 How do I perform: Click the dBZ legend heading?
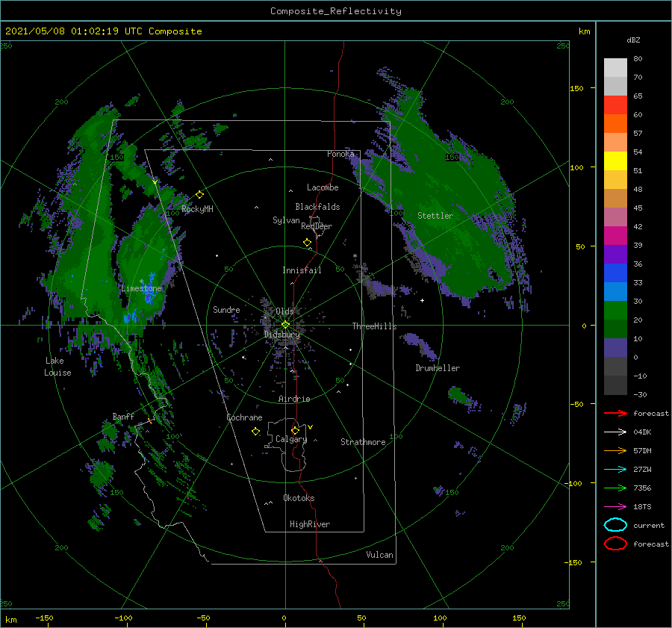[633, 40]
